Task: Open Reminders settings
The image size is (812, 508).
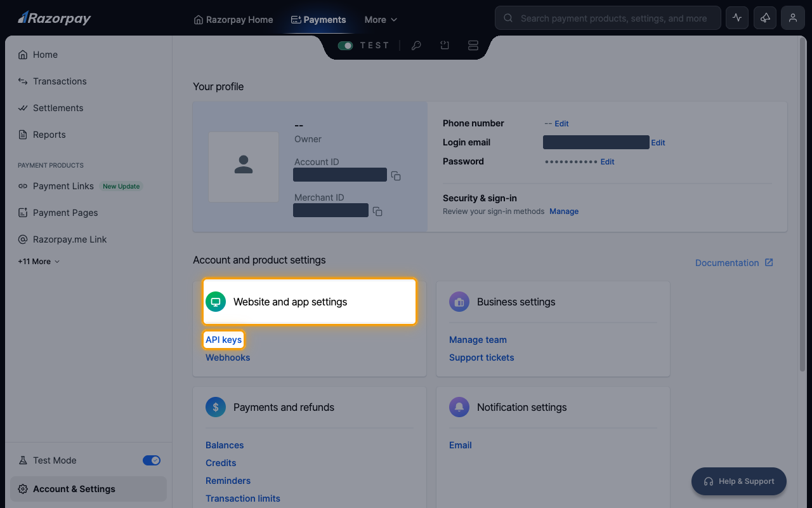Action: (x=228, y=481)
